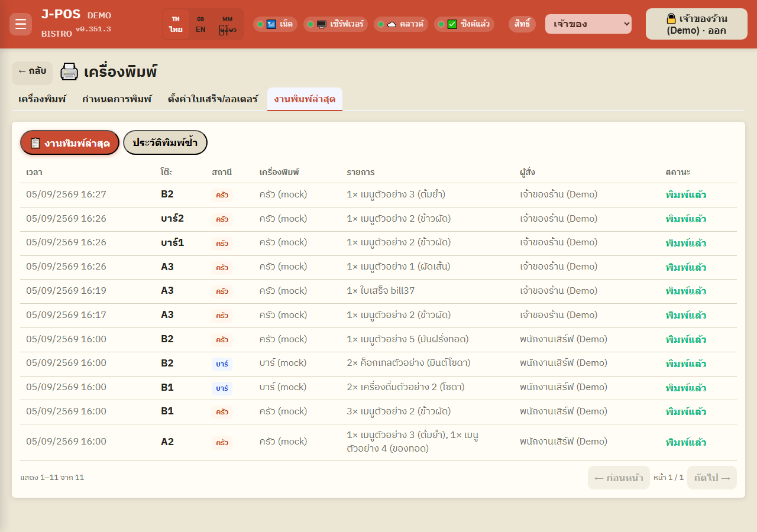Viewport: 757px width, 532px height.
Task: Click the ครัว tag in the 16:27 row
Action: point(222,194)
